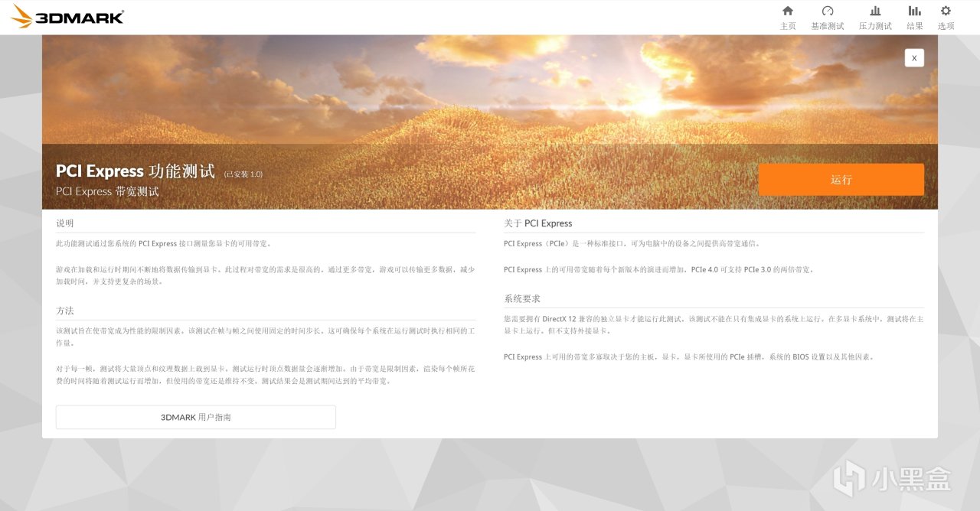Open the 压力测试 stress test icon
Viewport: 980px width, 511px height.
click(875, 11)
